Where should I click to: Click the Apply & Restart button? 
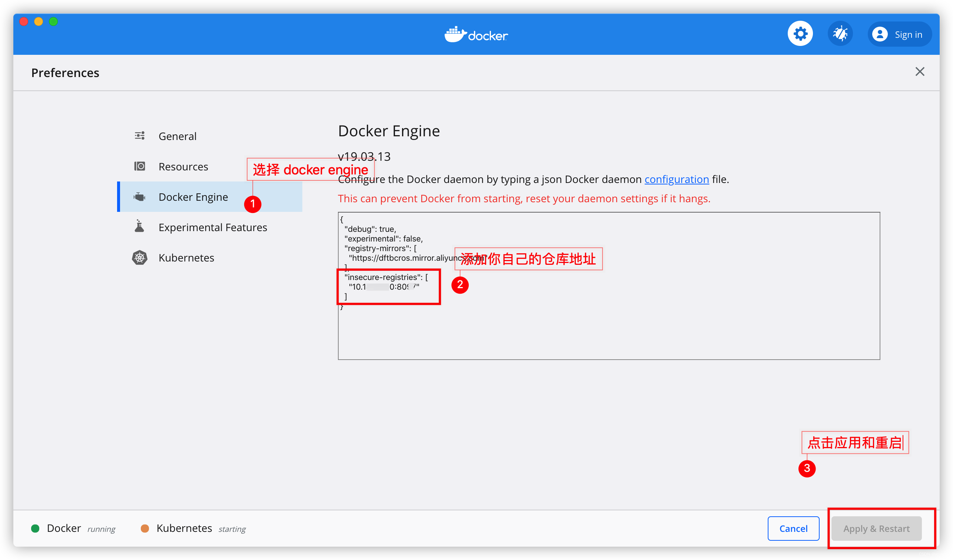click(x=876, y=529)
